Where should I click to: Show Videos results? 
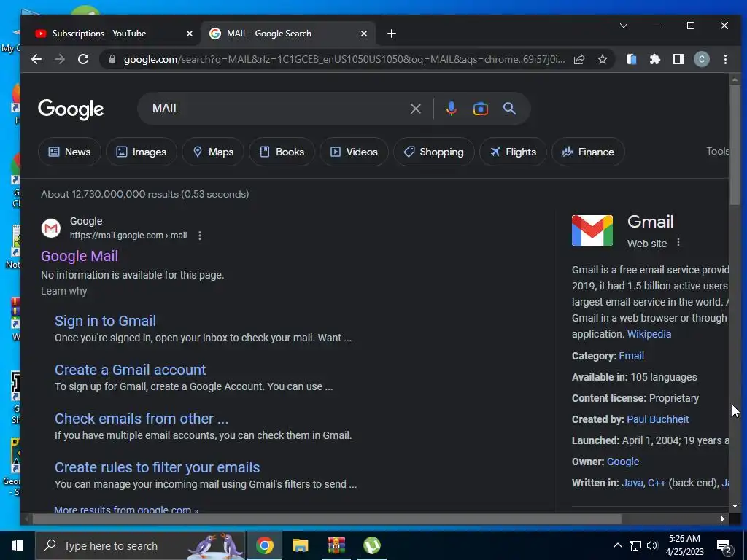354,152
